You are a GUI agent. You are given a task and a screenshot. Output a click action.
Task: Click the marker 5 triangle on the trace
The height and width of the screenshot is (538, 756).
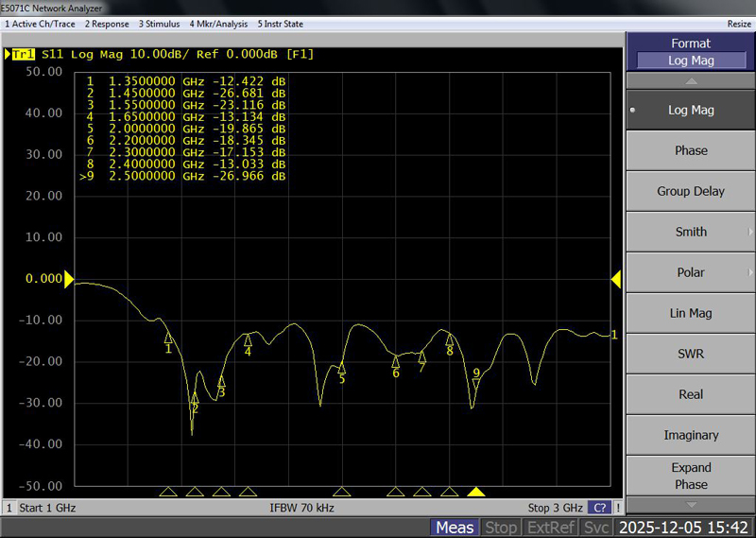click(342, 367)
